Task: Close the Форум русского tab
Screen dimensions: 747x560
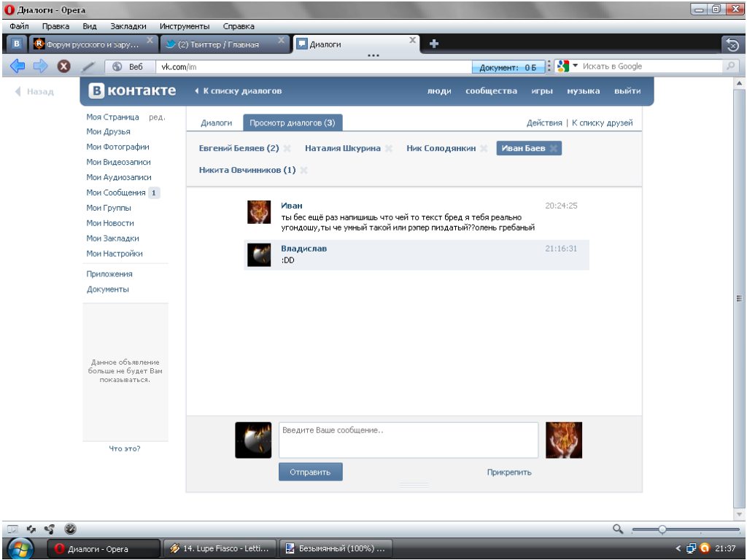Action: click(x=150, y=40)
